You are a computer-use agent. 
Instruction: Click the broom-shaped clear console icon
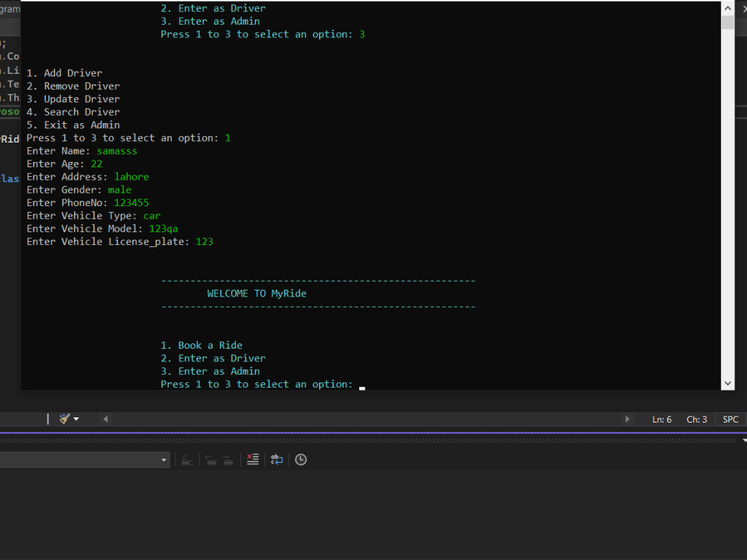(x=66, y=418)
